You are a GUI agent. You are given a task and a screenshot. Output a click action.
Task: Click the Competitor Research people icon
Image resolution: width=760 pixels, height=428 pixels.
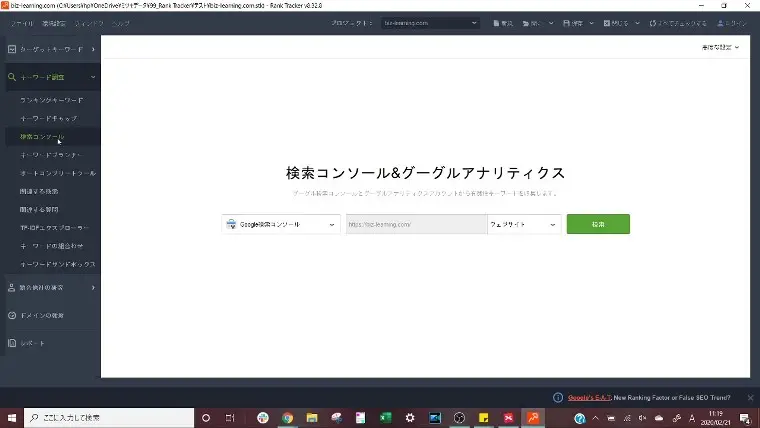coord(11,288)
